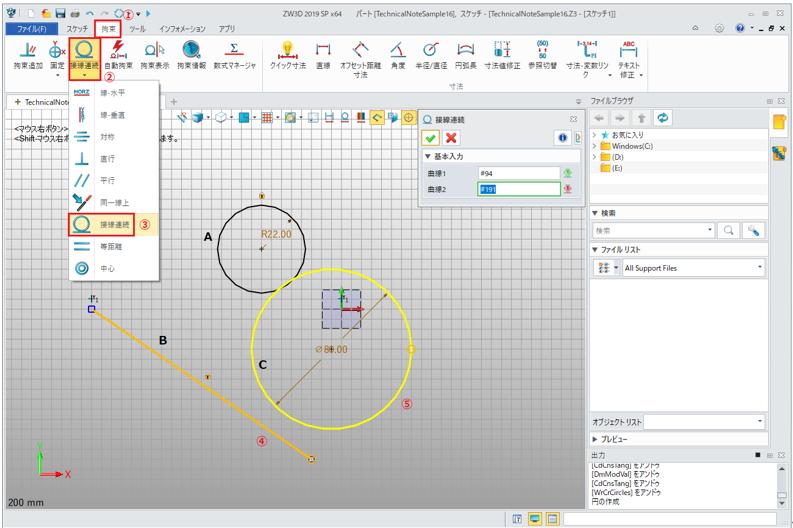Screen dimensions: 793x528
Task: Open 拘束情報 (constraint info) tool
Action: coord(191,56)
